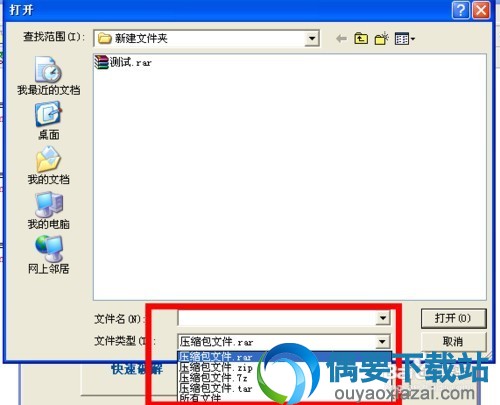Click the help question mark button
Viewport: 500px width, 405px height.
point(461,10)
